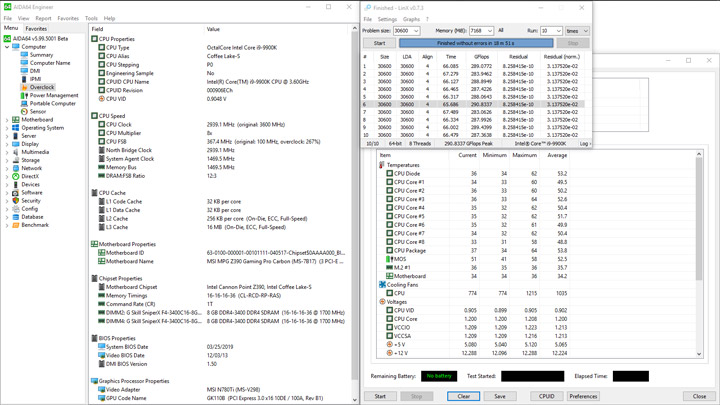The height and width of the screenshot is (405, 720).
Task: Expand the Storage tree node
Action: point(7,160)
